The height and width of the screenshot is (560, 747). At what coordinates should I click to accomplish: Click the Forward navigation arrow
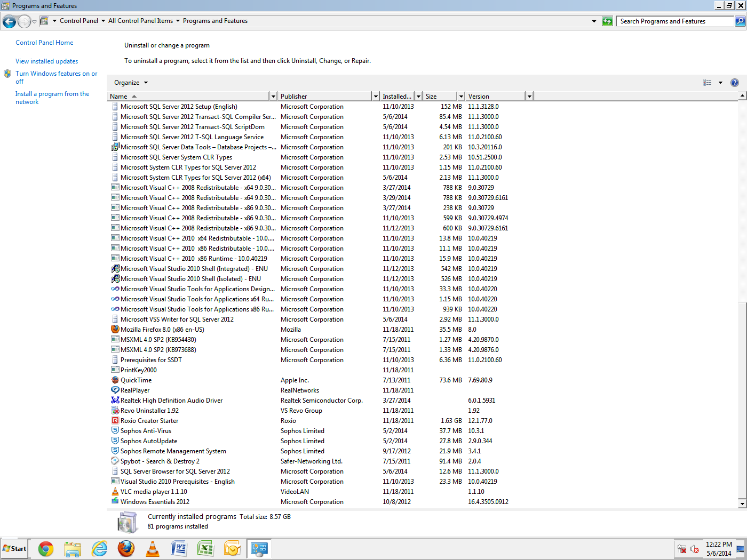(x=24, y=21)
